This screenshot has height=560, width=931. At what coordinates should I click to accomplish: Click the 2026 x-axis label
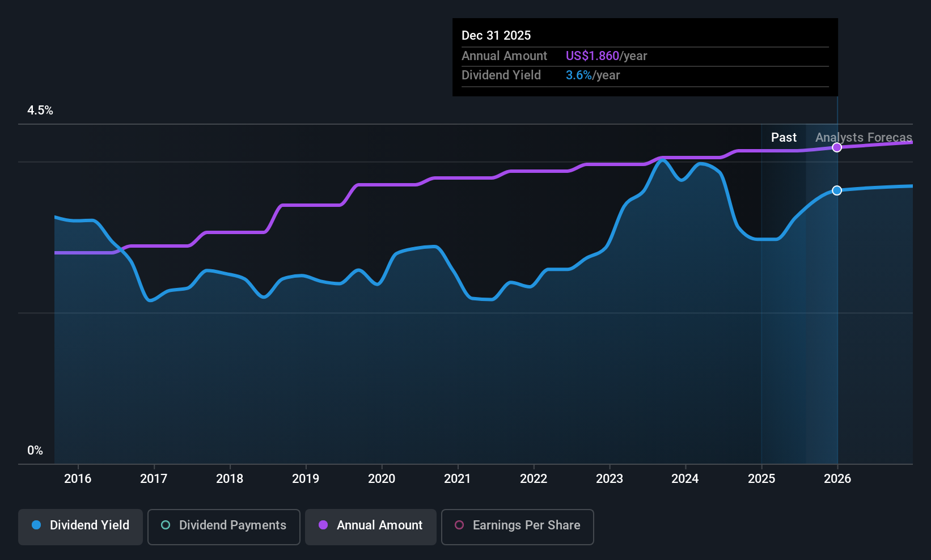point(837,479)
